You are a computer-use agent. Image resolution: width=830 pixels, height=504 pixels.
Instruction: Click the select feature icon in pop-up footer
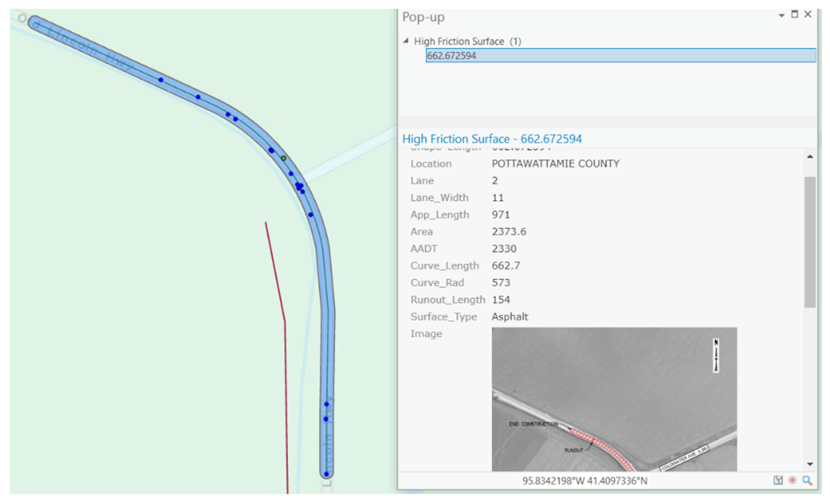click(778, 480)
